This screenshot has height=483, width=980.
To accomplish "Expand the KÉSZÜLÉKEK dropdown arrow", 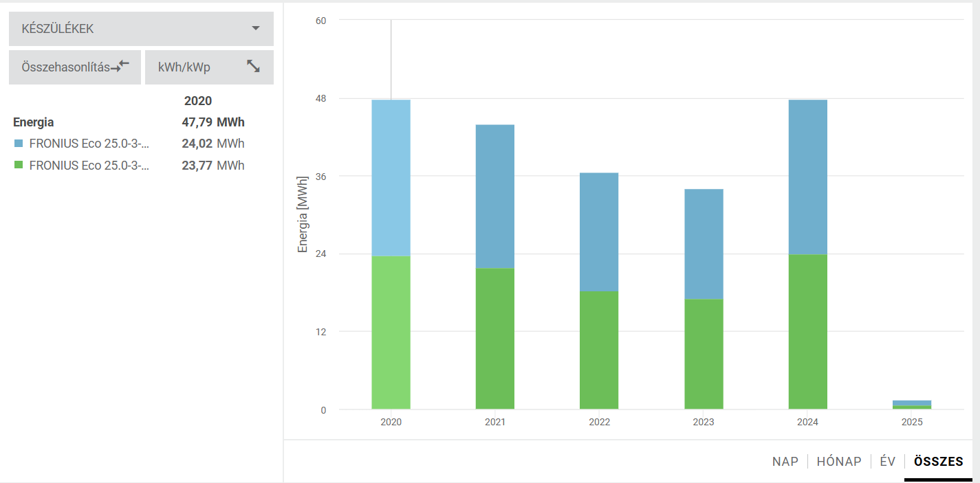I will point(256,29).
